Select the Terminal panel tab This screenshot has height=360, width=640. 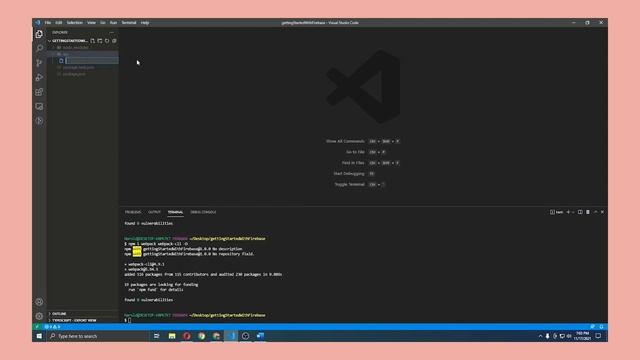click(x=176, y=212)
